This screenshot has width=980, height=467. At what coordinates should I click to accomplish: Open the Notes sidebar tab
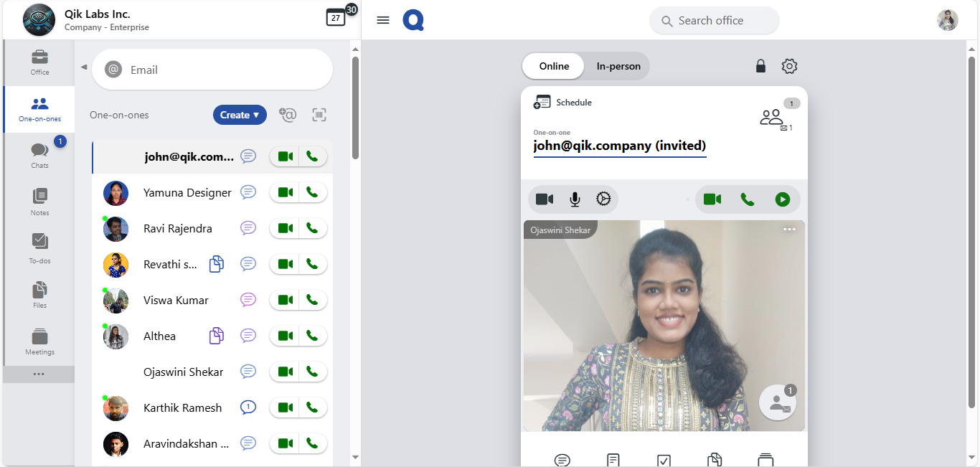pos(39,201)
